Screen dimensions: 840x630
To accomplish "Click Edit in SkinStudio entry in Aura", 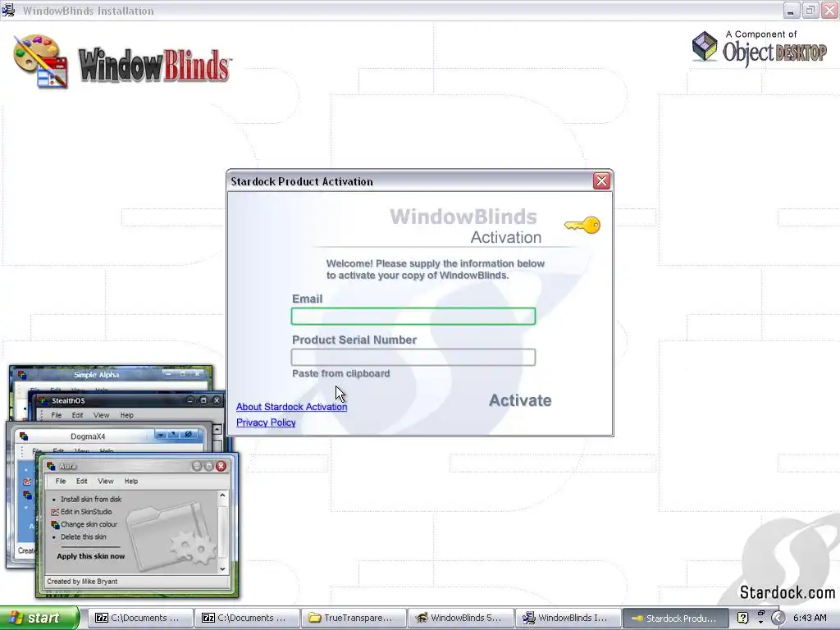I will 86,512.
